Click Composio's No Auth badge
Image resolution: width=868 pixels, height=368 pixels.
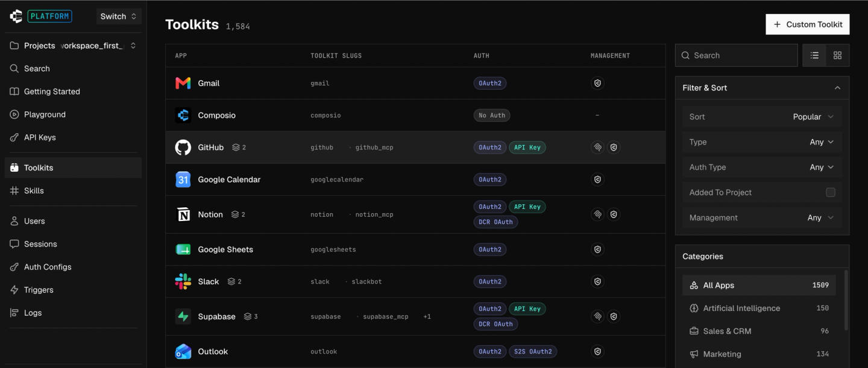(492, 115)
